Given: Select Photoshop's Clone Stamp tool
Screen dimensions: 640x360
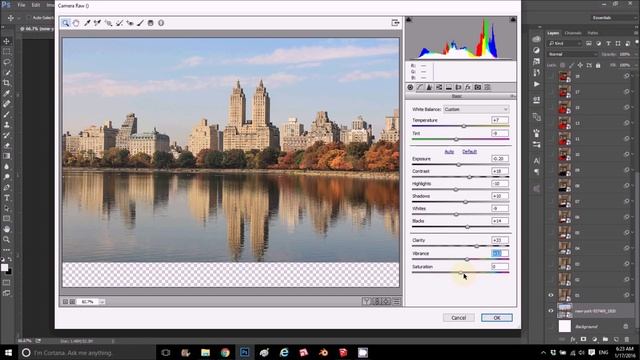Looking at the screenshot, I should click(x=7, y=125).
